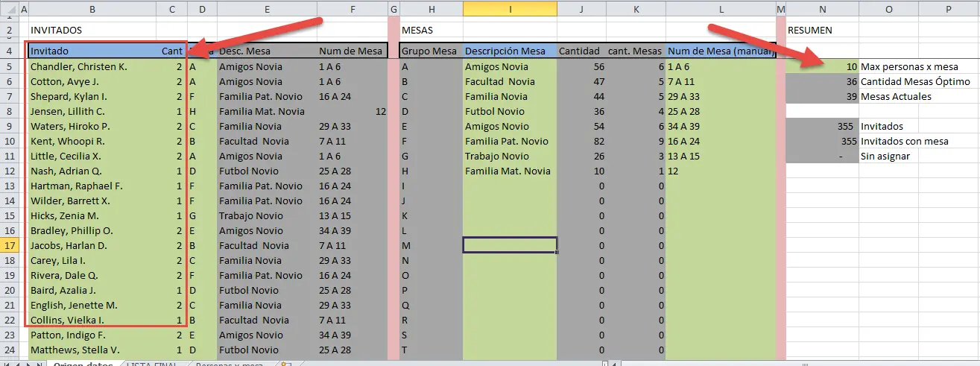980x366 pixels.
Task: Click the cell Wilder, Barrett X.
Action: 92,201
